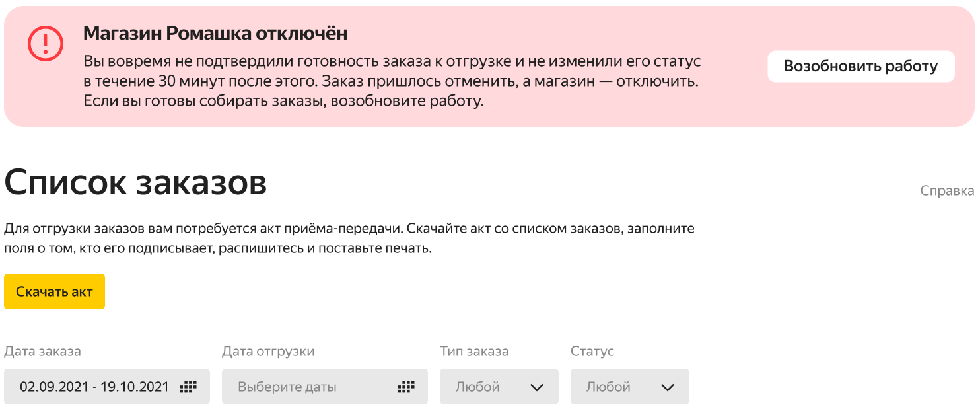This screenshot has height=409, width=980.
Task: Click the red exclamation warning icon
Action: pyautogui.click(x=45, y=44)
